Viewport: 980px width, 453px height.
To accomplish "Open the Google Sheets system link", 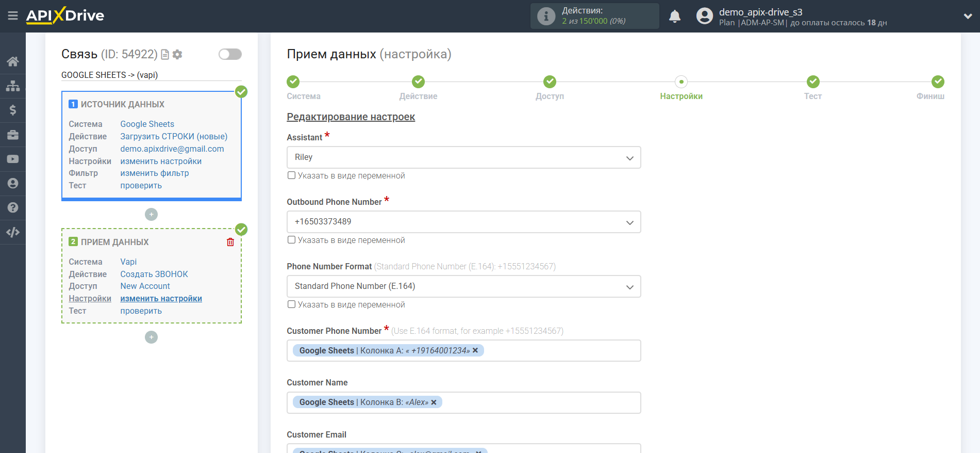I will (147, 124).
